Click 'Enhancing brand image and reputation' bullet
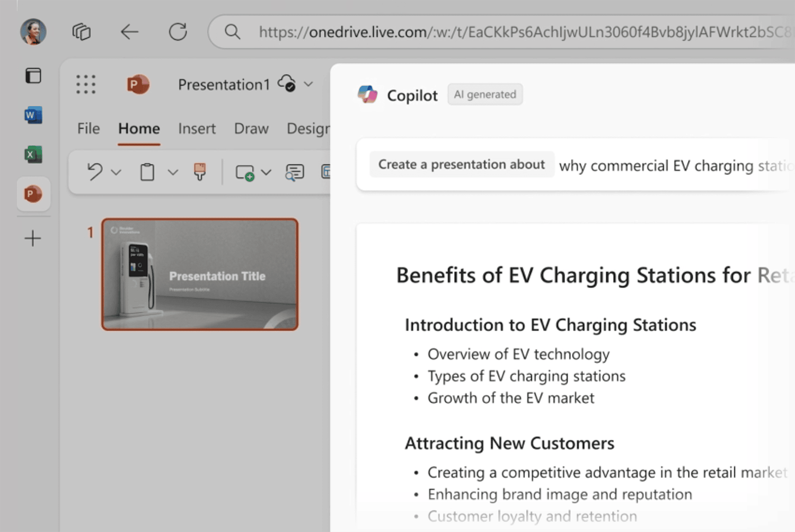 560,494
